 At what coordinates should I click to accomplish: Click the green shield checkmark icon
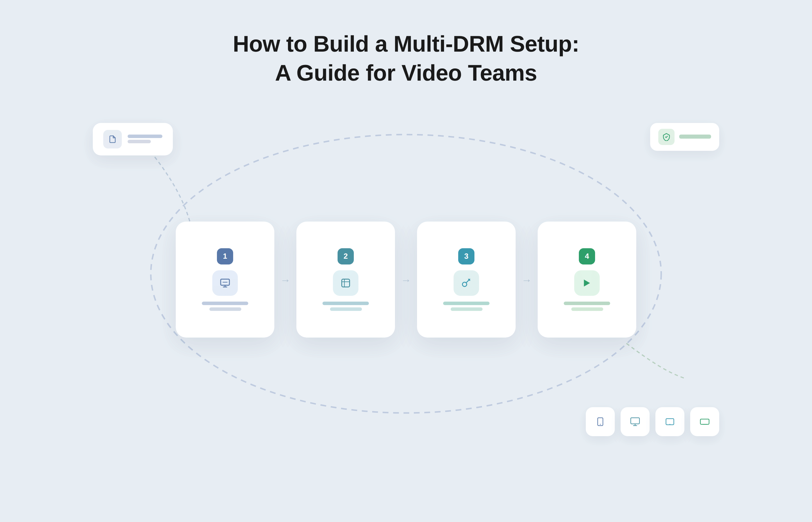pyautogui.click(x=666, y=137)
